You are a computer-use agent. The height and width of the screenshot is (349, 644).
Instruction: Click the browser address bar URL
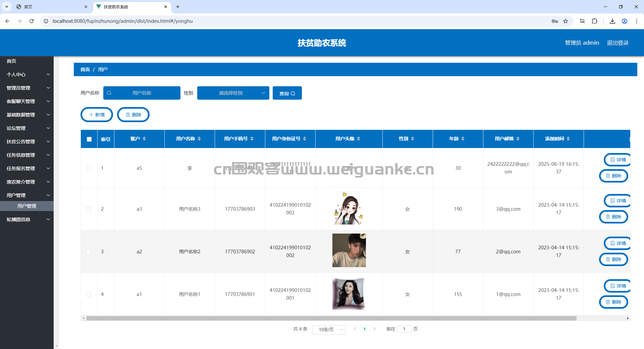tap(122, 21)
